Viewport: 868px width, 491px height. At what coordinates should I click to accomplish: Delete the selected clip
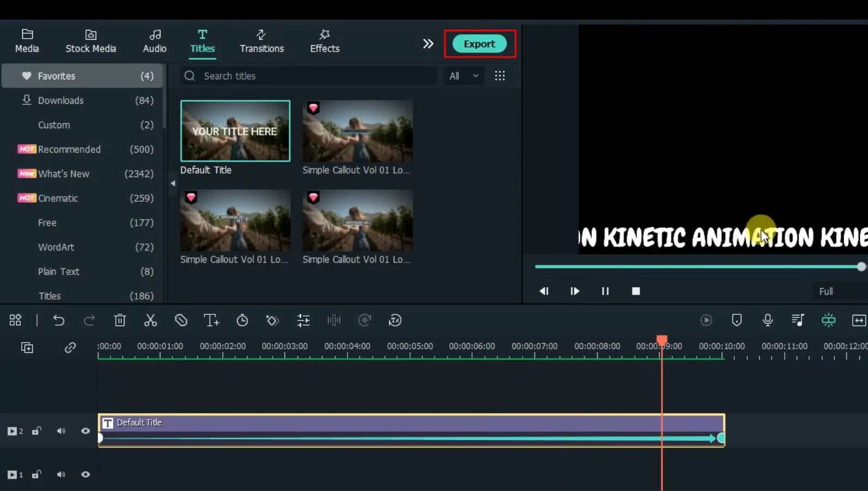click(120, 320)
